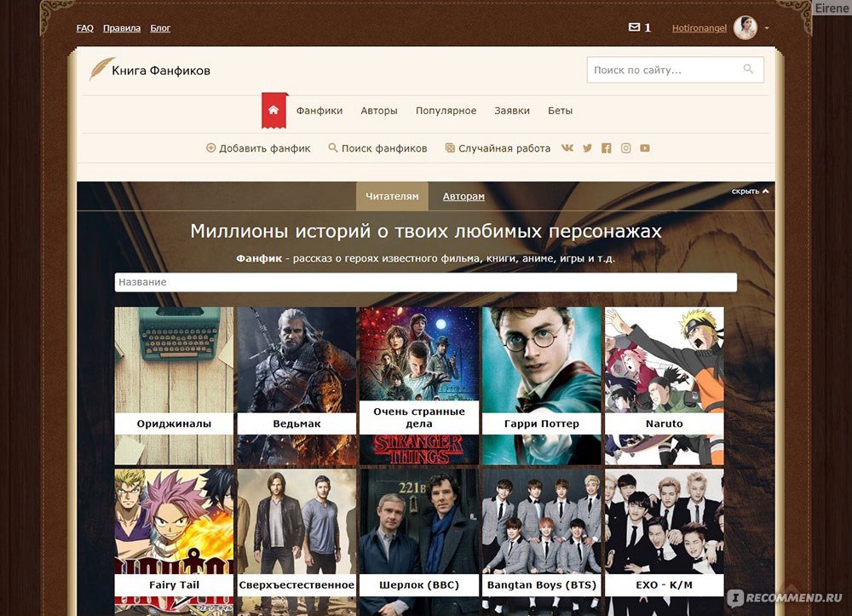The height and width of the screenshot is (616, 852).
Task: Open the Instagram social icon
Action: tap(626, 148)
